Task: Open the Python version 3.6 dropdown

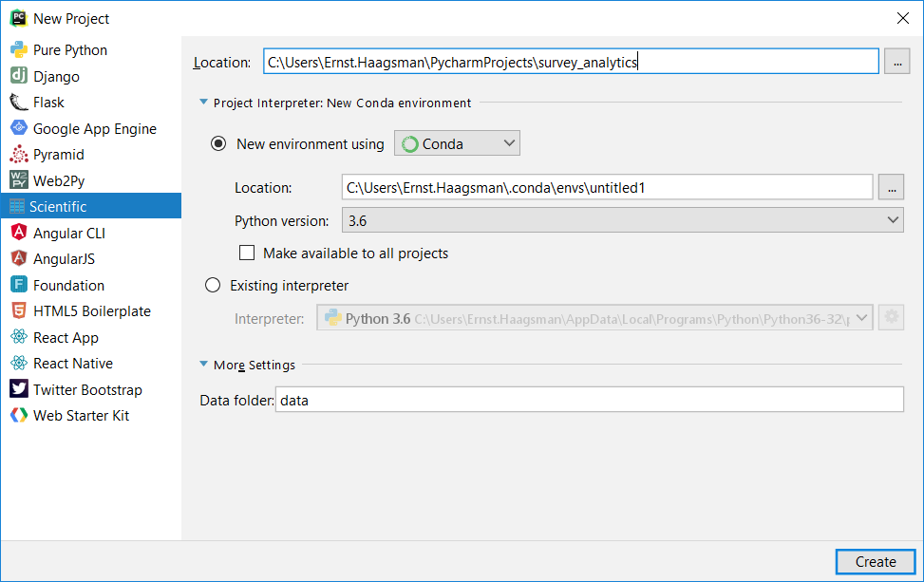Action: 622,220
